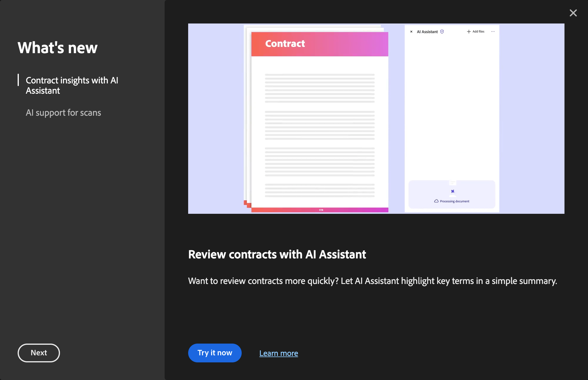
Task: Click the description text about key terms summary
Action: click(x=372, y=281)
